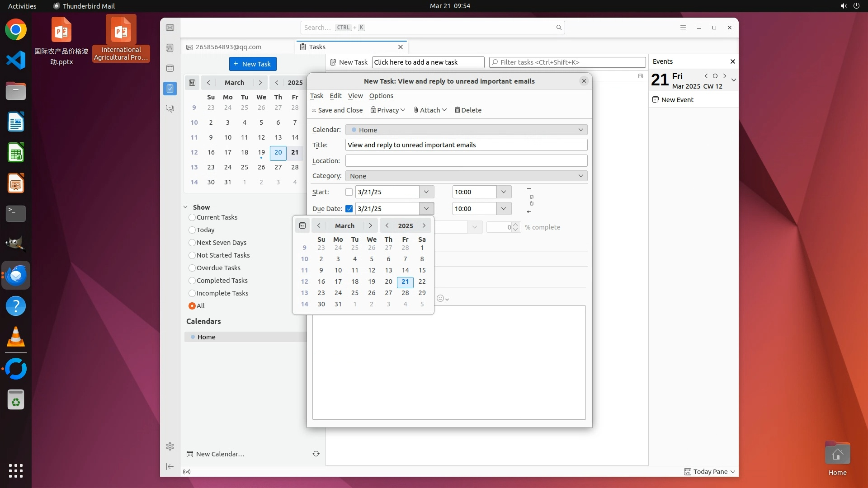Click the blue New Task button
Image resolution: width=868 pixels, height=488 pixels.
pos(253,64)
